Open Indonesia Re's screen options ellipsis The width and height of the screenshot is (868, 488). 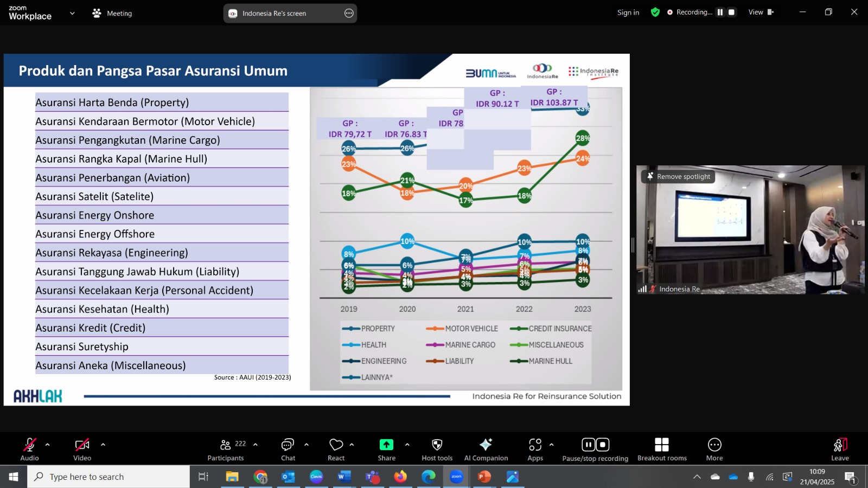(x=349, y=14)
